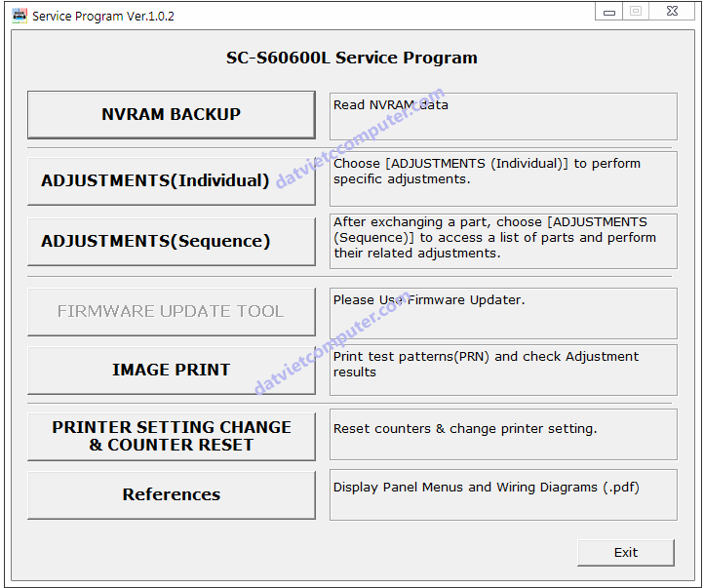The width and height of the screenshot is (704, 588).
Task: Click the greyed FIRMWARE UPDATE TOOL button
Action: [x=171, y=312]
